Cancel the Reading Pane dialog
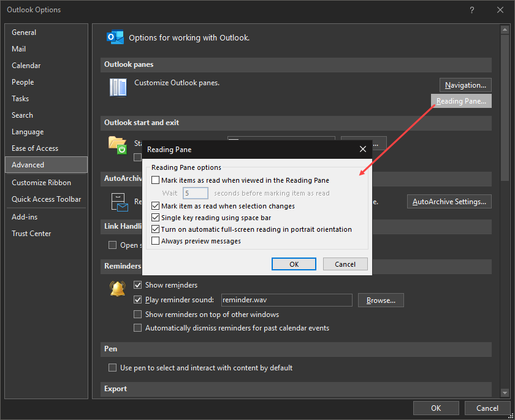515x420 pixels. click(345, 264)
